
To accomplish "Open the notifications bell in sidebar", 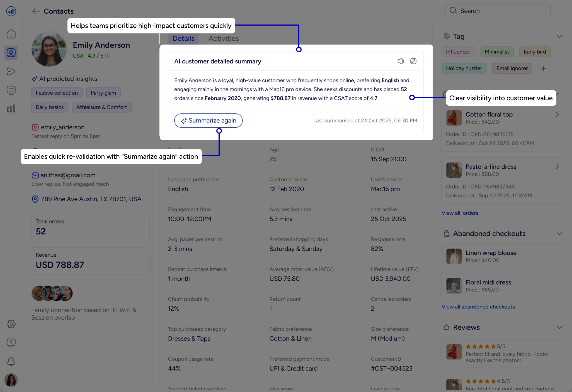I will click(x=11, y=361).
